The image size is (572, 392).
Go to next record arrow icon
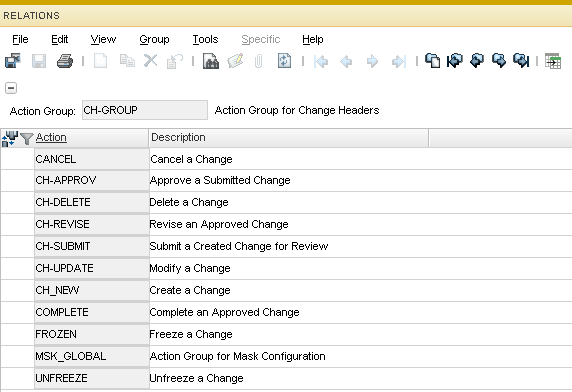372,61
